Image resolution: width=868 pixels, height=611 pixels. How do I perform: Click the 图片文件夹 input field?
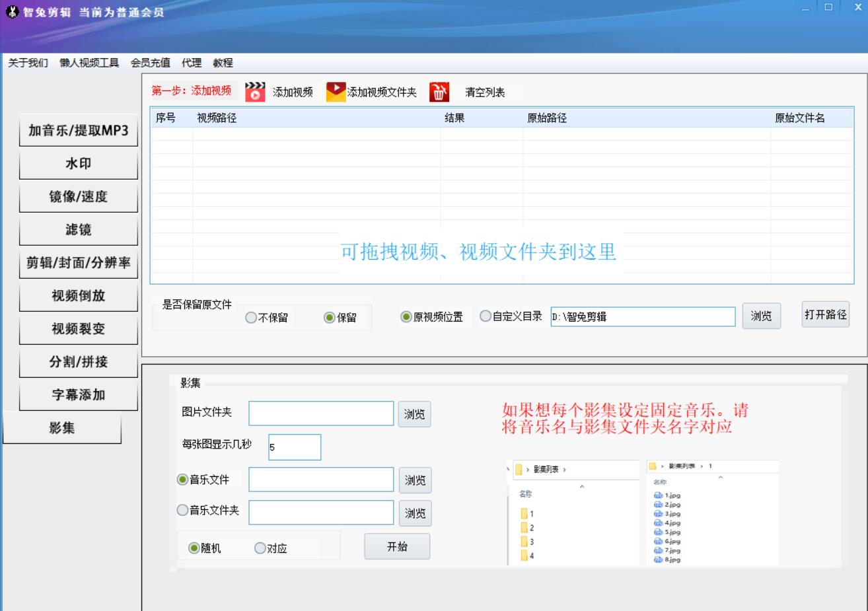tap(321, 413)
